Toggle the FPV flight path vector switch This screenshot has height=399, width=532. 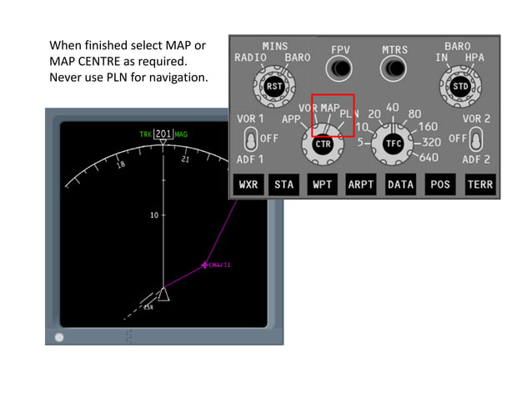point(339,68)
